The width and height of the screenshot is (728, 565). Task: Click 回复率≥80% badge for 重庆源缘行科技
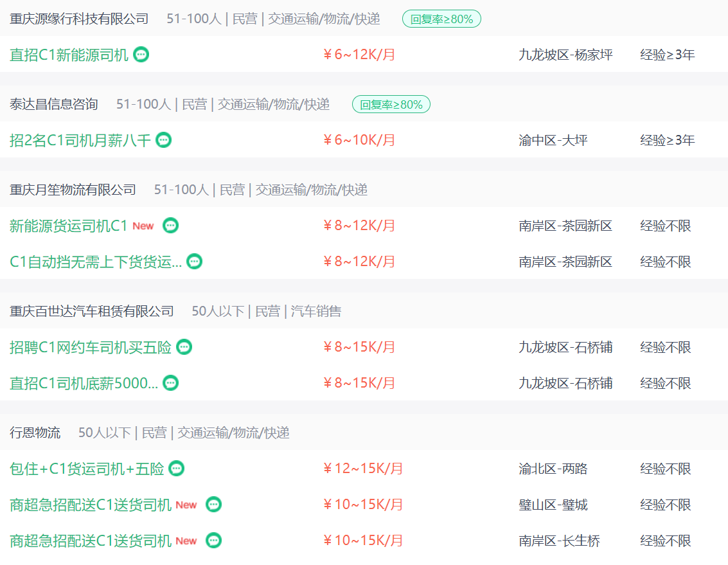coord(441,19)
